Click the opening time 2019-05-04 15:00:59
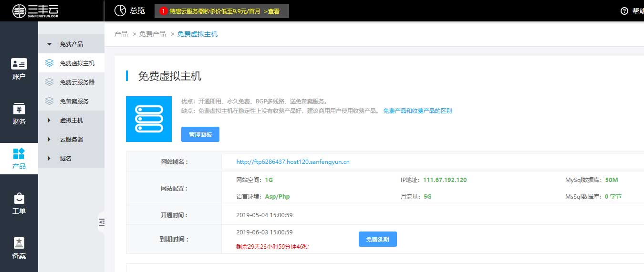Viewport: 644px width, 272px height. click(x=264, y=215)
